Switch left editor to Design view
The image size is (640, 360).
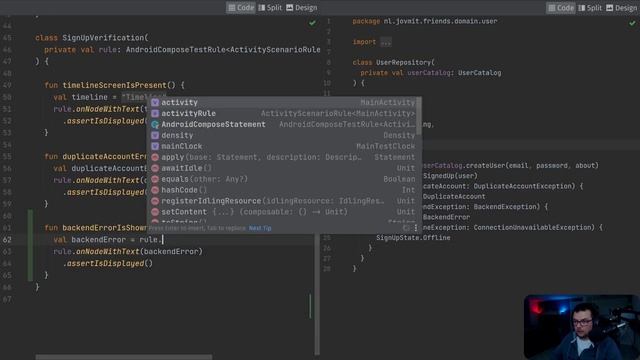(x=302, y=7)
